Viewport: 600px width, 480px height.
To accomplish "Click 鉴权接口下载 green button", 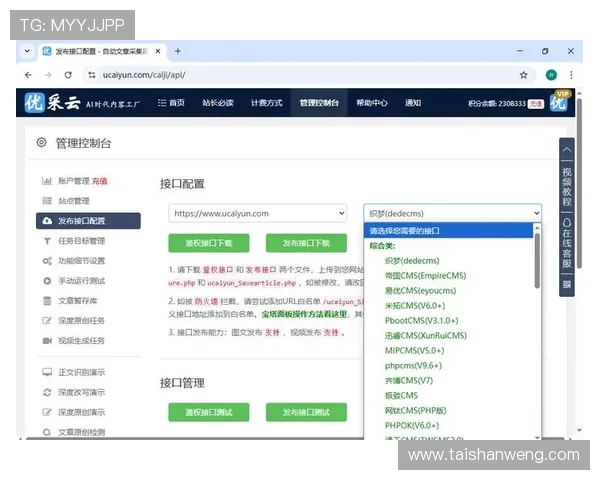I will [209, 243].
